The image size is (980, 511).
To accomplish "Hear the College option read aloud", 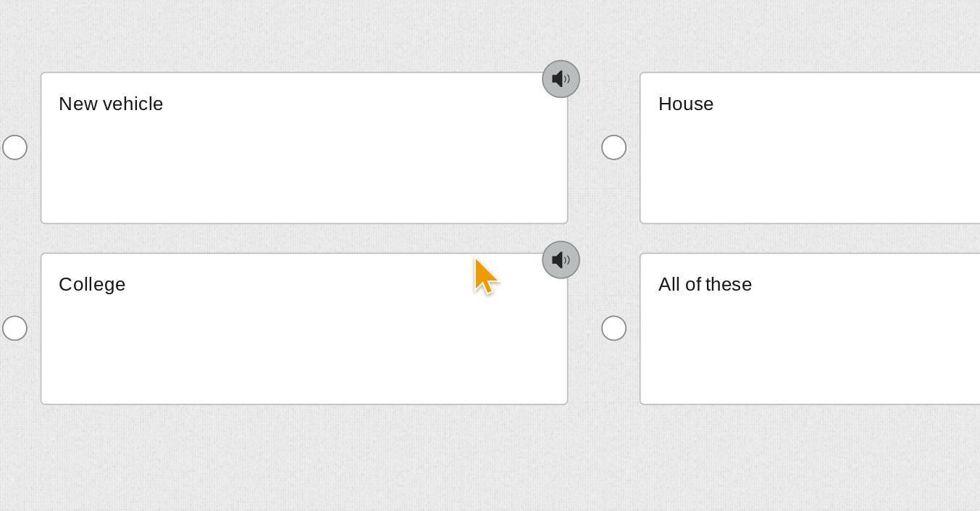I will 561,259.
